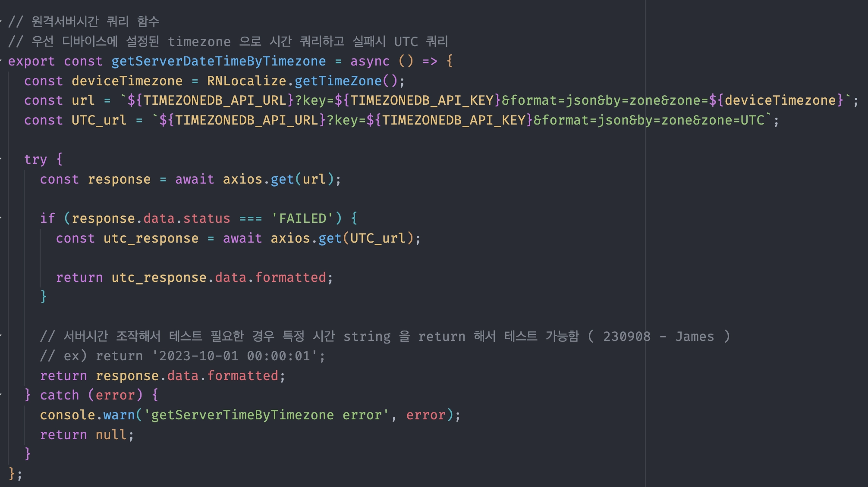This screenshot has width=868, height=487.
Task: Click the 'FAILED' string literal
Action: (302, 219)
